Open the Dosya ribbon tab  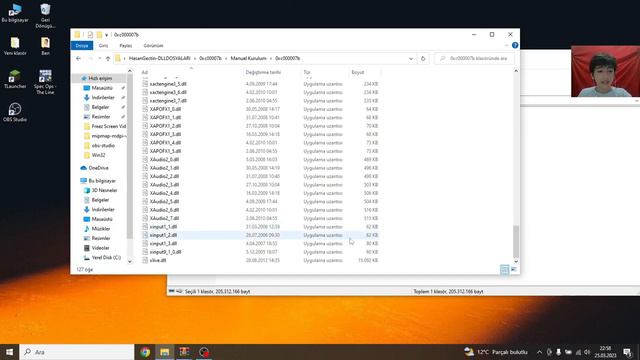click(82, 45)
